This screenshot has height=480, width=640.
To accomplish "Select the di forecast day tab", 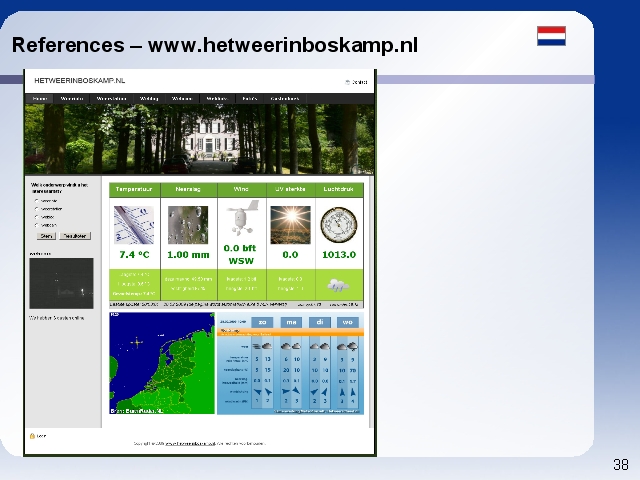I will click(x=320, y=322).
